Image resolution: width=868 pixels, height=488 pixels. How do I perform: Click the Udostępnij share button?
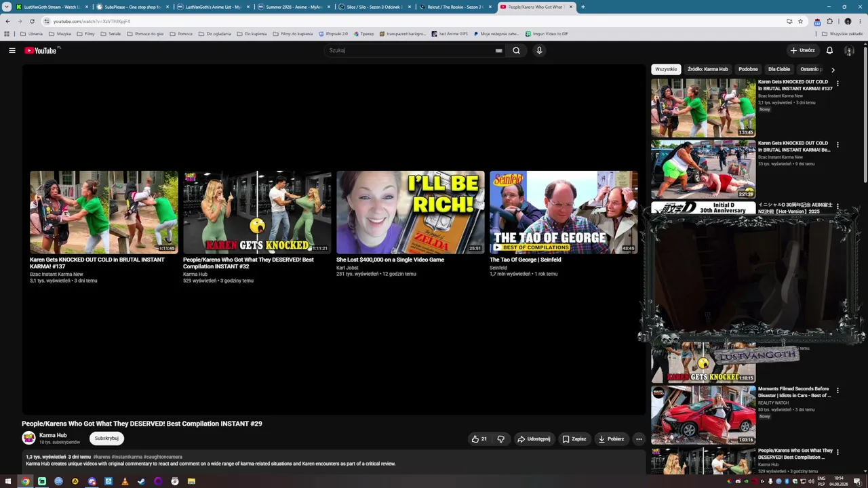(x=534, y=439)
